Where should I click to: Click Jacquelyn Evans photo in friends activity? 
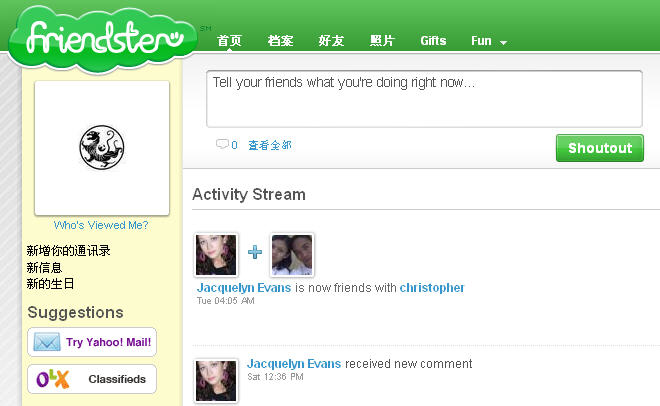[x=216, y=255]
